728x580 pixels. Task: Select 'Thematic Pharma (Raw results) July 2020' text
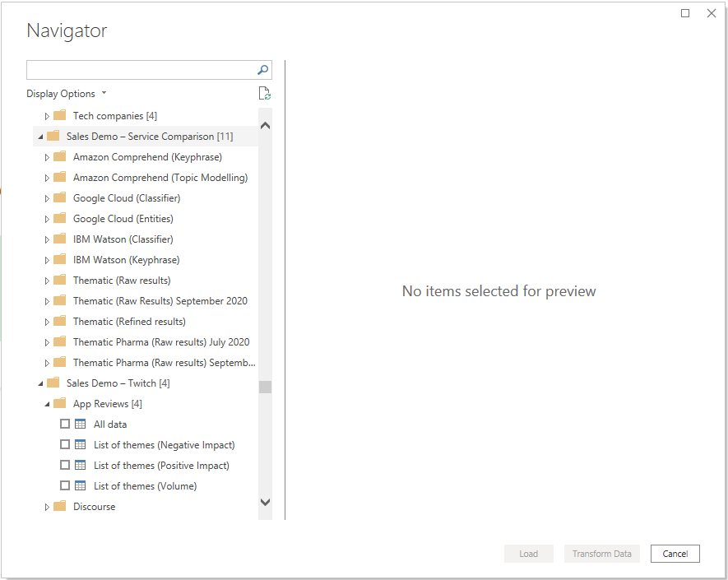[x=161, y=341]
